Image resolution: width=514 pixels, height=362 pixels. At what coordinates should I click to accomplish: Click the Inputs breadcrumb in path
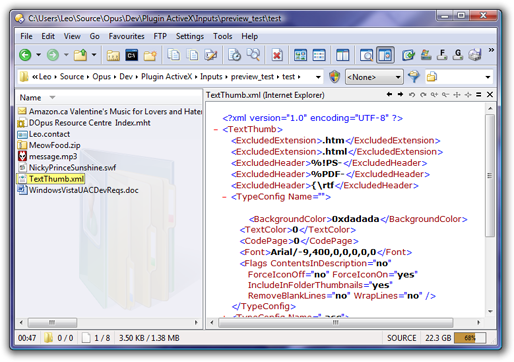[x=211, y=77]
